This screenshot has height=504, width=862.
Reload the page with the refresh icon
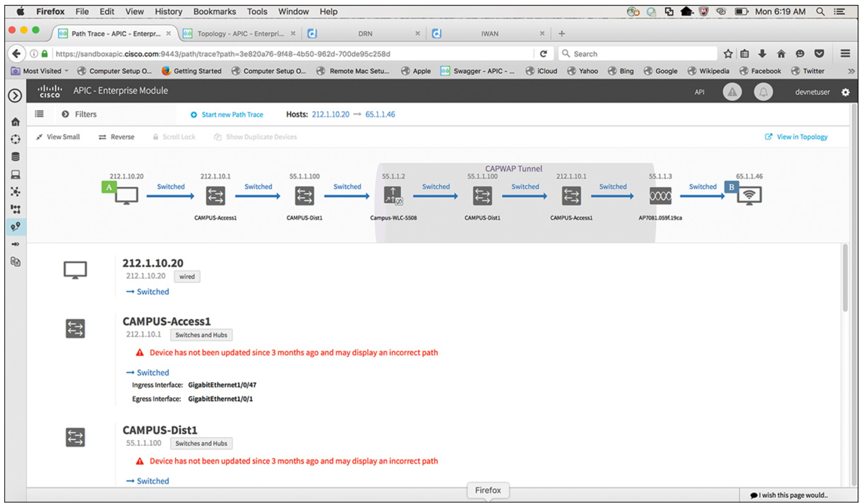[x=543, y=54]
